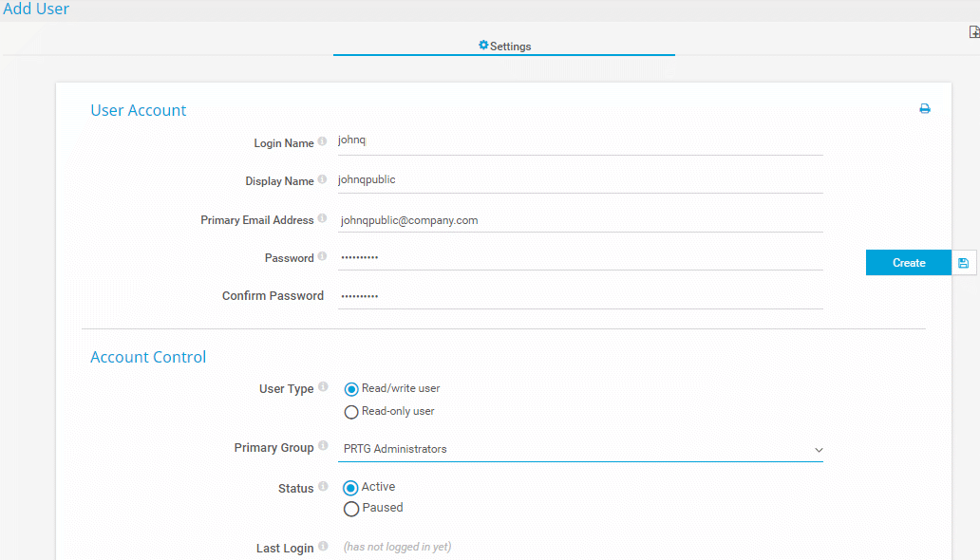Viewport: 980px width, 560px height.
Task: Focus the Confirm Password field
Action: pyautogui.click(x=580, y=296)
